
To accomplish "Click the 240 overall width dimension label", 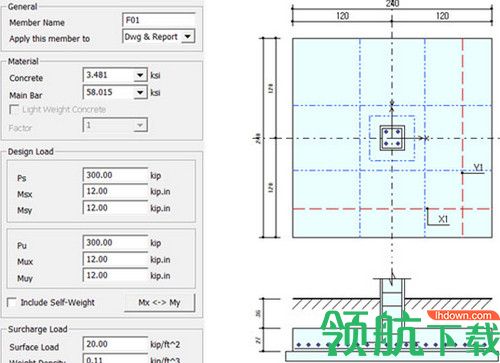I will point(392,4).
